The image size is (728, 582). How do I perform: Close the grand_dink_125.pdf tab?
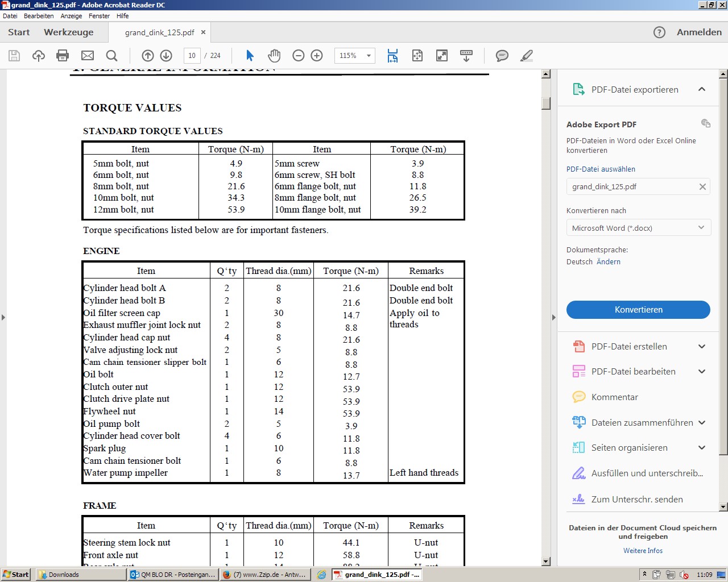(x=204, y=32)
